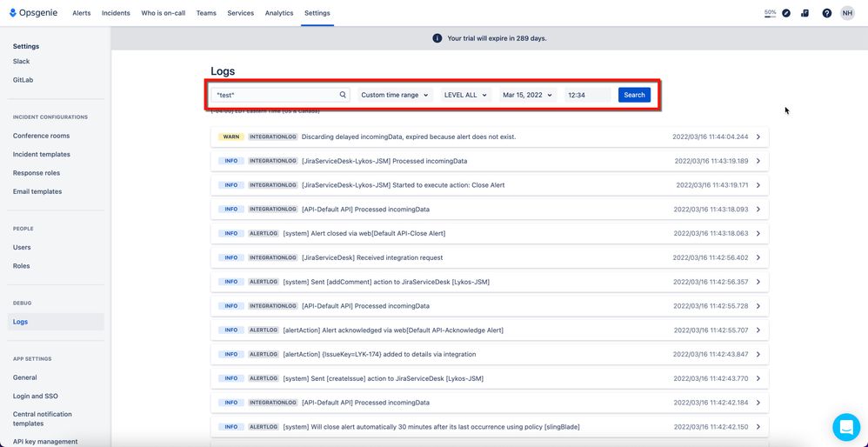Screen dimensions: 868x447
Task: Click timestamp 2022/03/16 11:42:56.402
Action: pyautogui.click(x=711, y=257)
